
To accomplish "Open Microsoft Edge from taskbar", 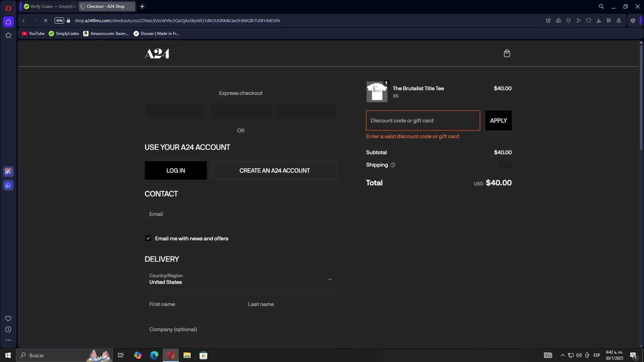I will coord(154,355).
